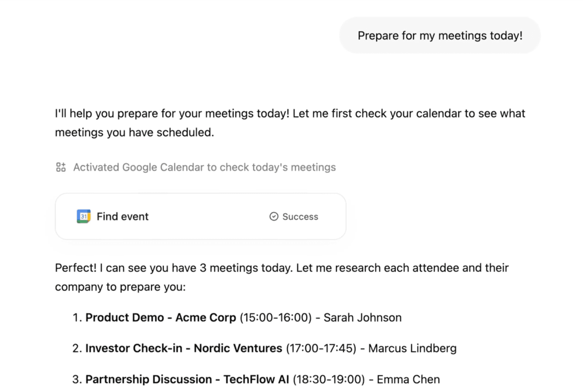Click the Success checkmark circle icon
Image resolution: width=583 pixels, height=392 pixels.
pyautogui.click(x=274, y=216)
